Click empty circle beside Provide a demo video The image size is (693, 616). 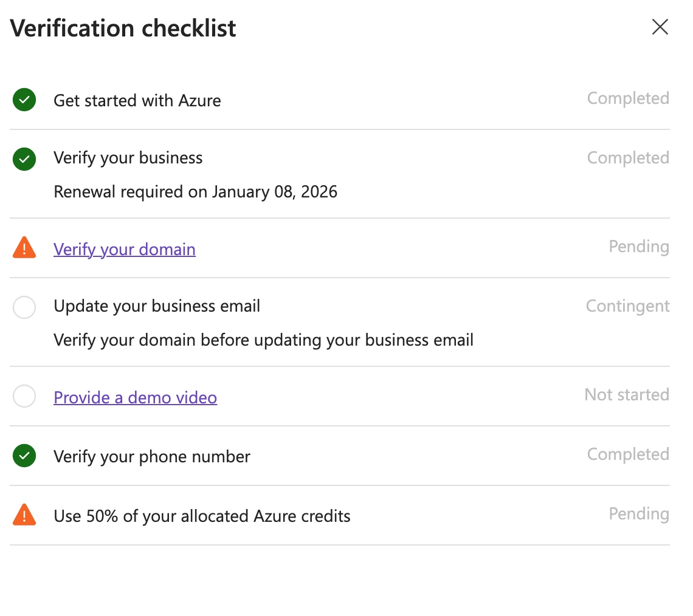point(24,396)
